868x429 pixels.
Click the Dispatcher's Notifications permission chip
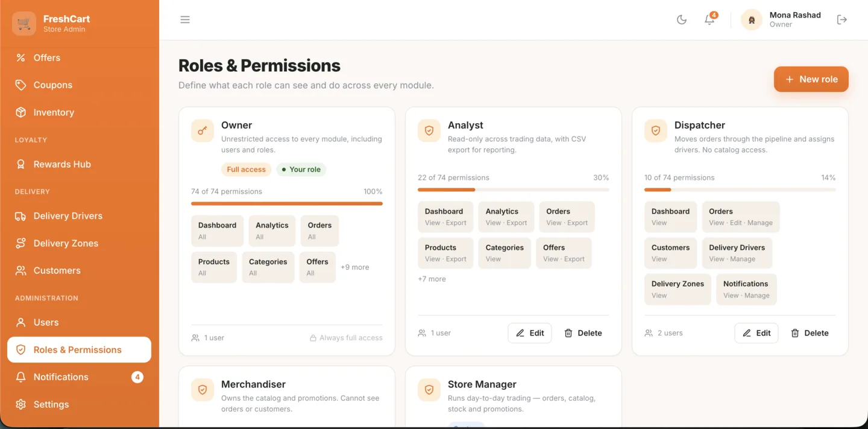746,290
